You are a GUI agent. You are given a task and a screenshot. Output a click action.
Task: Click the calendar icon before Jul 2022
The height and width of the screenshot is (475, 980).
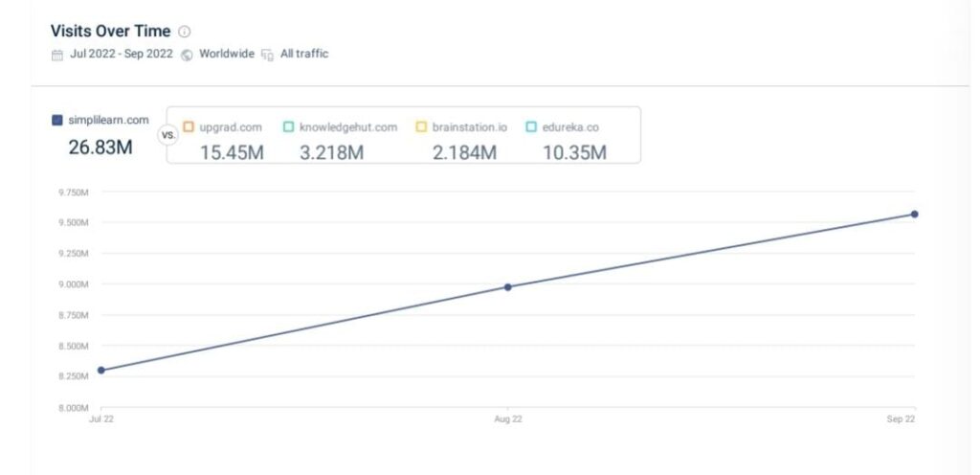[56, 55]
